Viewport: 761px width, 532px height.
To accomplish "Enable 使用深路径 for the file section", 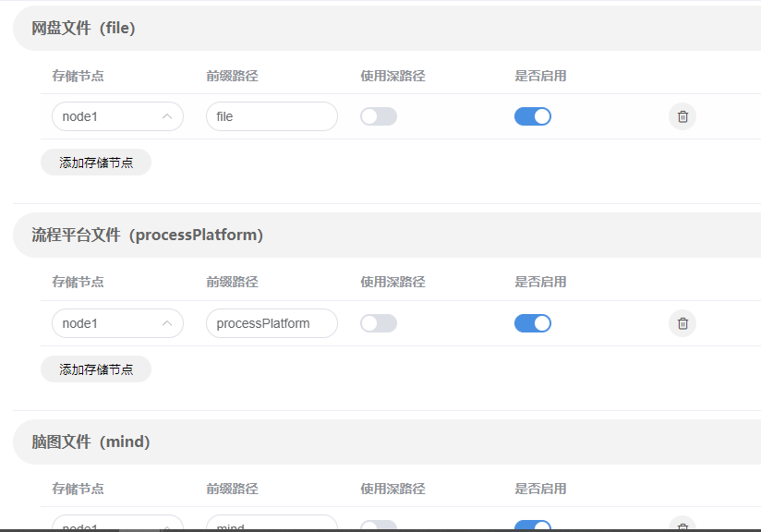I will pyautogui.click(x=379, y=116).
